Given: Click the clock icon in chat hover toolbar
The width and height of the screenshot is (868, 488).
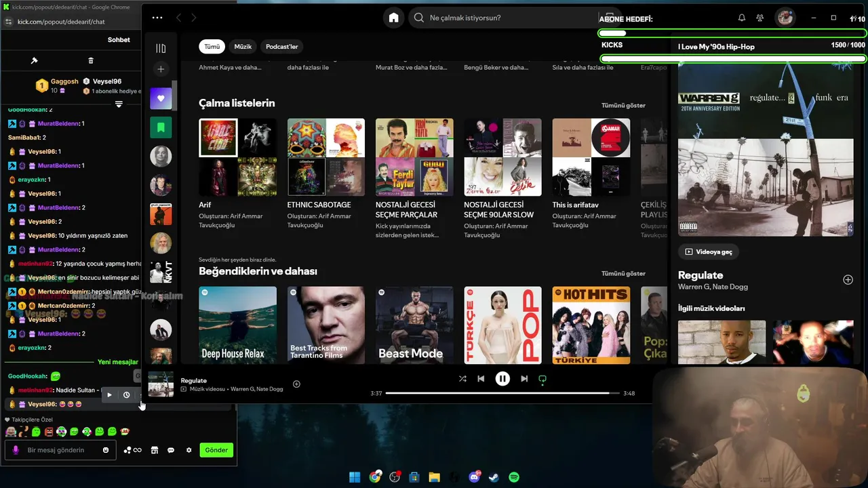Looking at the screenshot, I should tap(126, 395).
